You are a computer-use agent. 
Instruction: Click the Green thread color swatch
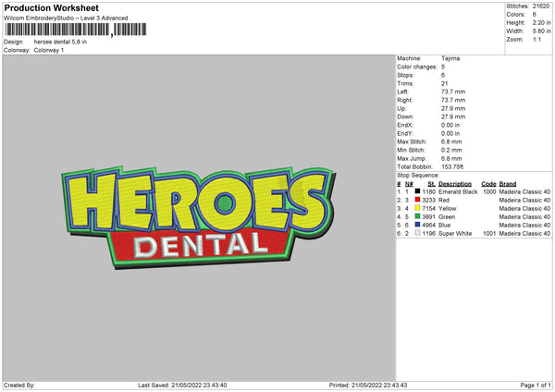(x=418, y=216)
